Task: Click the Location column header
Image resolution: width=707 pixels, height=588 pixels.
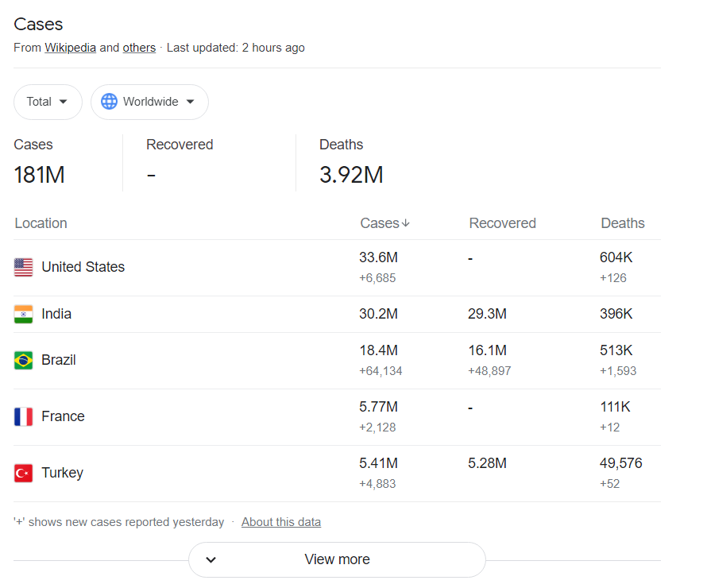Action: pyautogui.click(x=41, y=223)
